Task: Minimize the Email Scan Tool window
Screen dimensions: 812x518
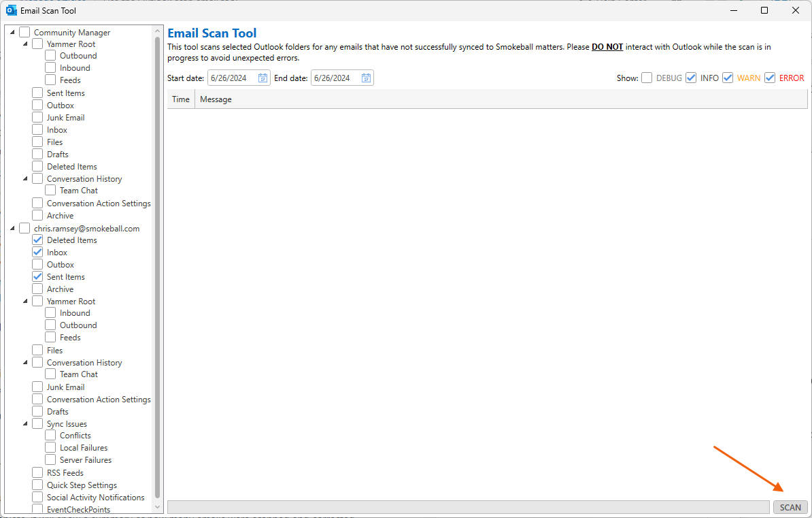Action: point(733,10)
